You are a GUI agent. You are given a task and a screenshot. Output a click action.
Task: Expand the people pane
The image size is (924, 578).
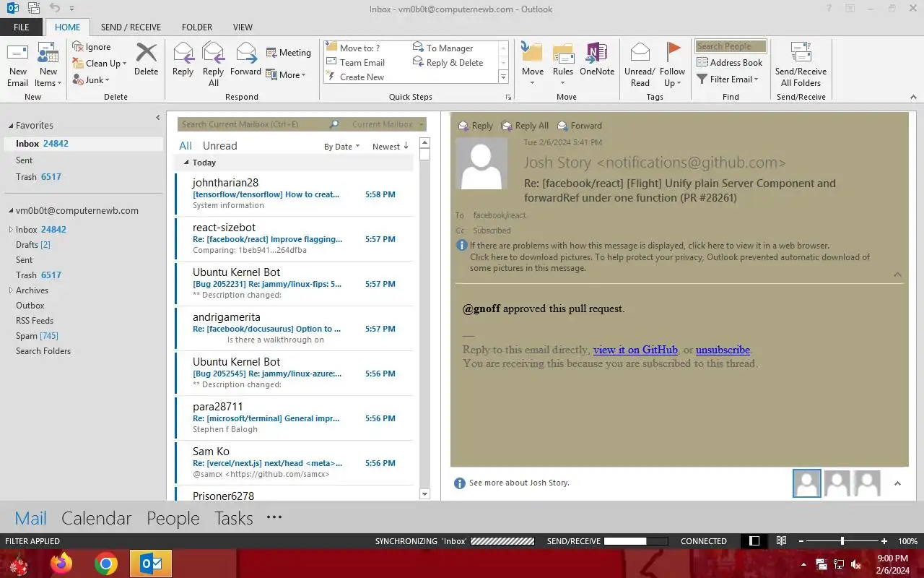897,483
